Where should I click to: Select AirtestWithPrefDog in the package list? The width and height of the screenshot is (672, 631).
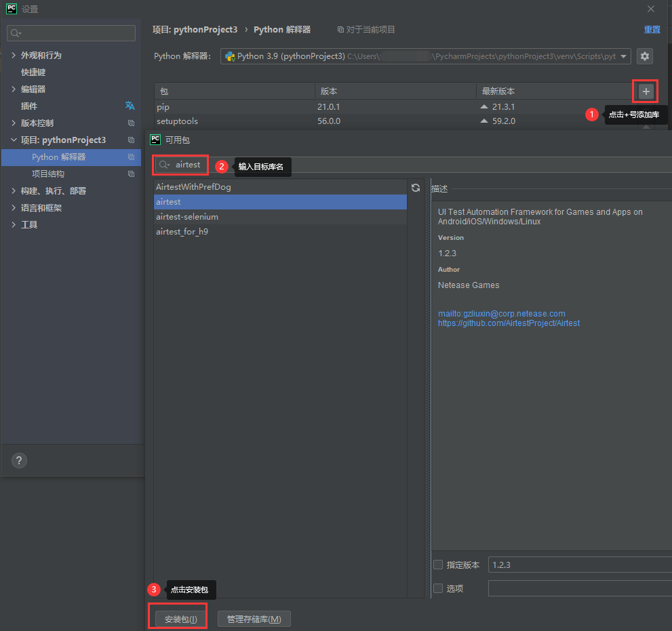[x=280, y=187]
